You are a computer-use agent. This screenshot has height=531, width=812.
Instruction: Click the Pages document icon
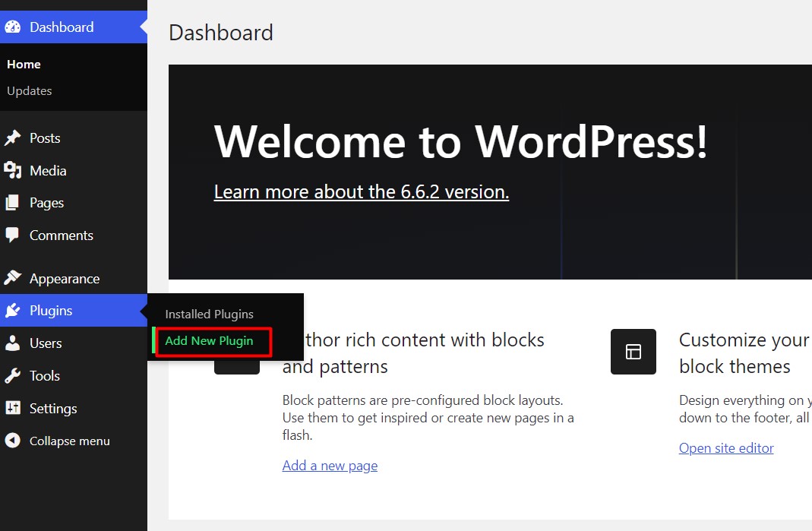[12, 203]
